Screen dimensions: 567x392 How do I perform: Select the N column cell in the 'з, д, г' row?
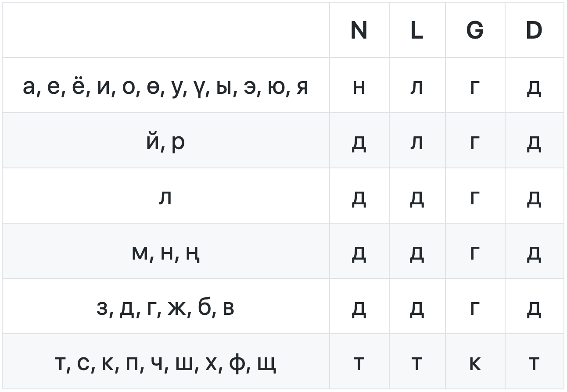pos(359,307)
